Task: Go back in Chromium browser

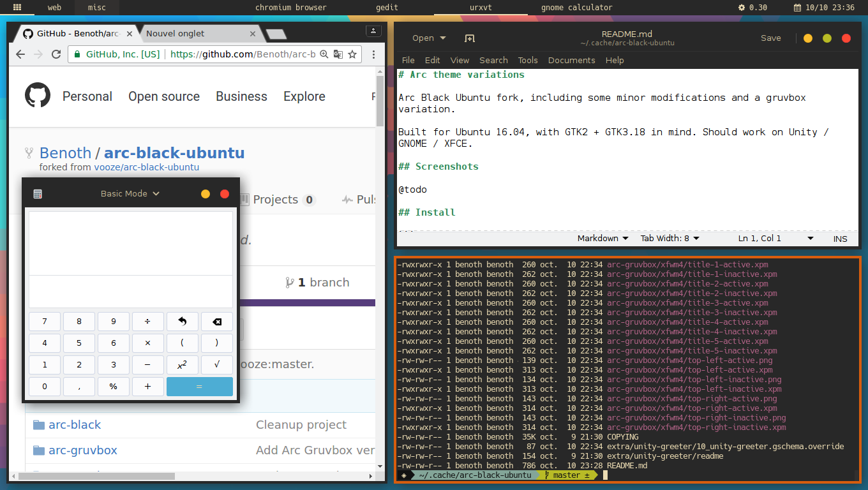Action: [x=20, y=54]
